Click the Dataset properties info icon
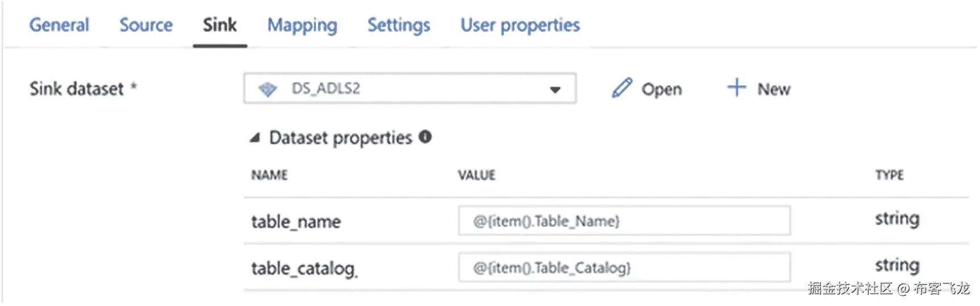 425,137
